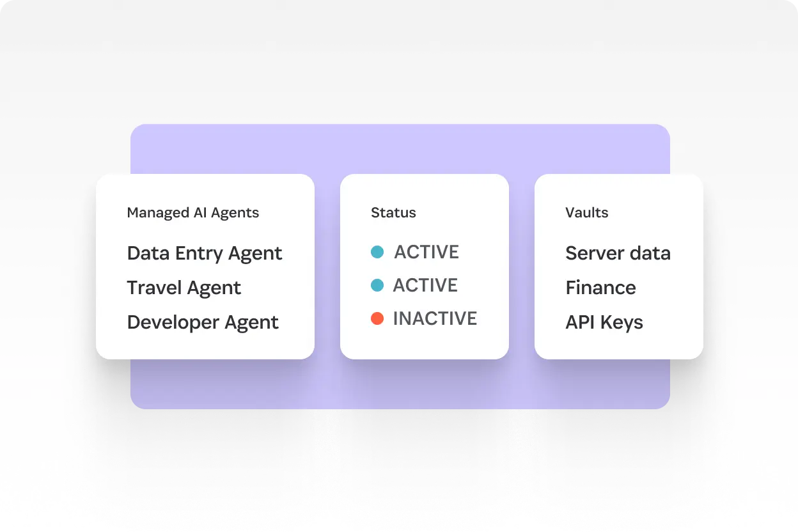
Task: Click the teal dot beside first ACTIVE
Action: [377, 252]
